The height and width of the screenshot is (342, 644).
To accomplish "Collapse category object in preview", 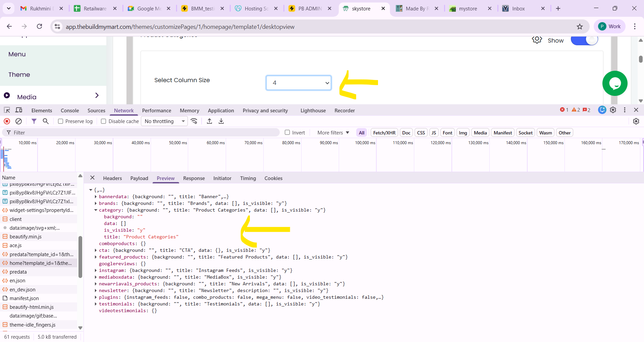I will pyautogui.click(x=96, y=210).
